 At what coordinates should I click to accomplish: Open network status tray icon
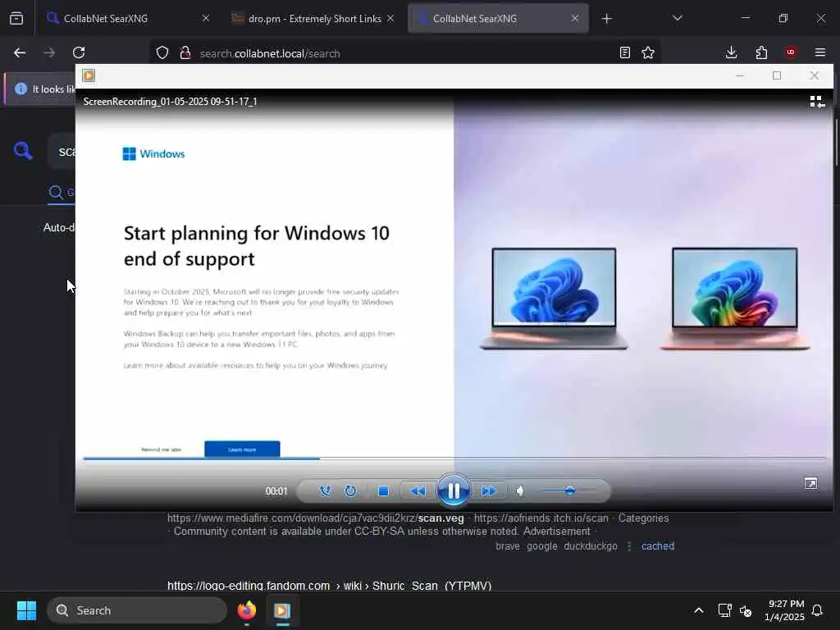(725, 610)
